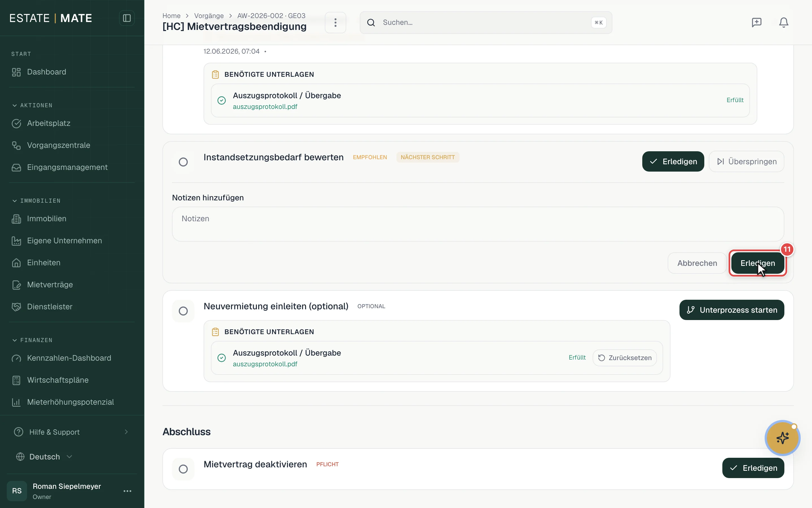Open the three-dot menu beside the page title

(x=335, y=23)
